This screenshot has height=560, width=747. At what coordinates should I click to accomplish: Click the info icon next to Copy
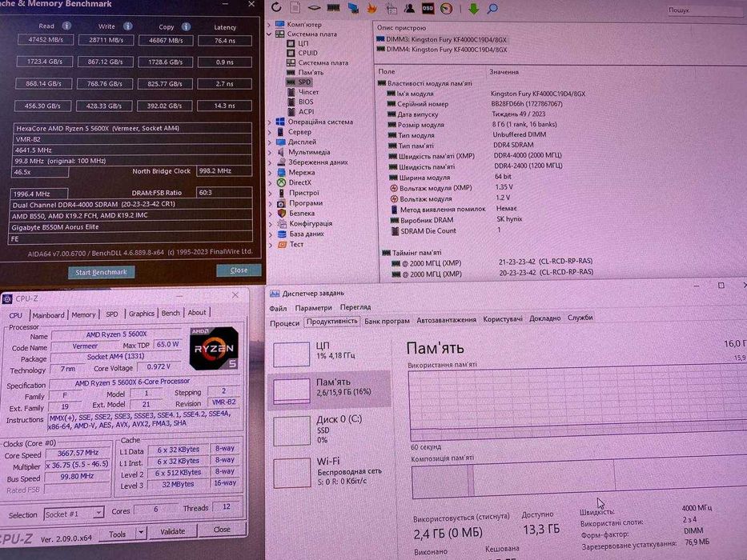click(x=187, y=26)
